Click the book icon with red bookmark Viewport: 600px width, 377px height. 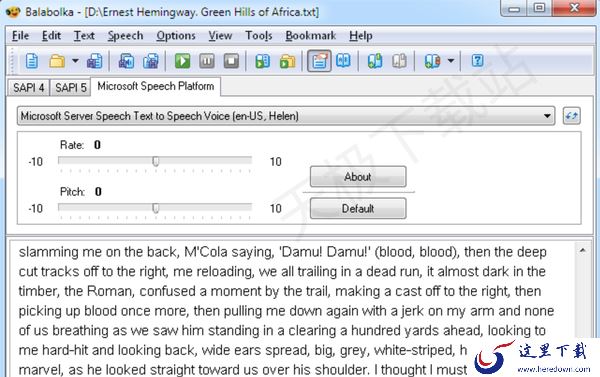pos(432,61)
